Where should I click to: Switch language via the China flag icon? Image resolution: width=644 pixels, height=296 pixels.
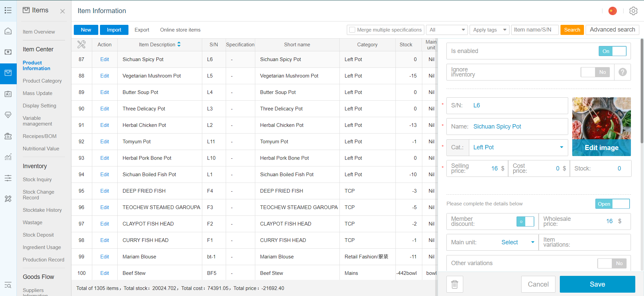click(612, 11)
